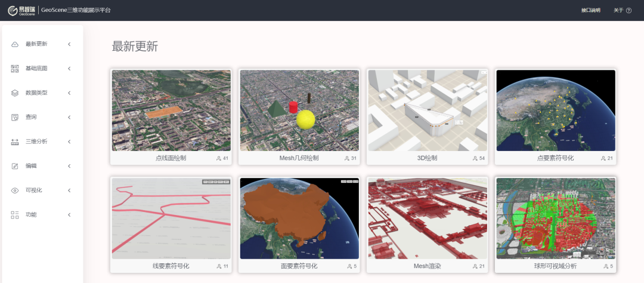The image size is (644, 283).
Task: Open the 面要素符号化 title link
Action: tap(299, 266)
